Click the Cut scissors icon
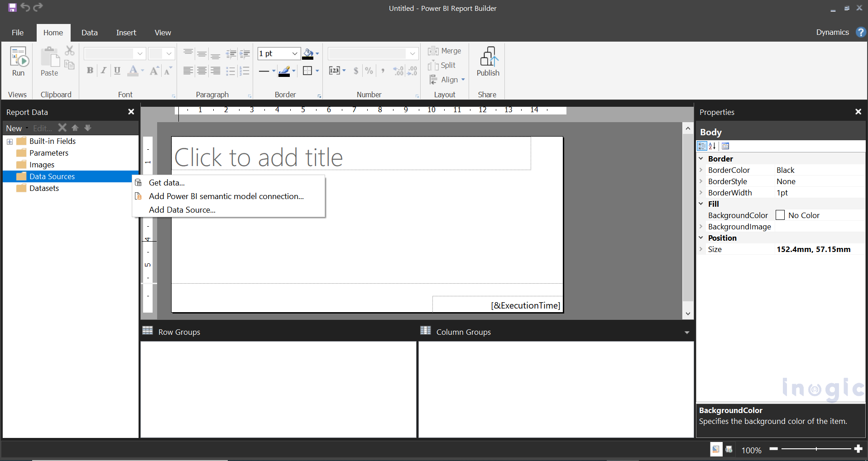 pos(69,51)
